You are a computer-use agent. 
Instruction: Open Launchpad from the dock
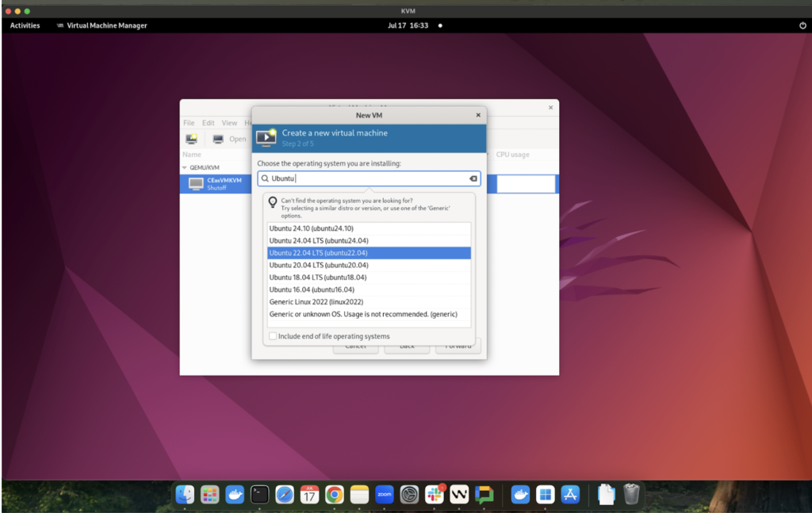tap(209, 494)
